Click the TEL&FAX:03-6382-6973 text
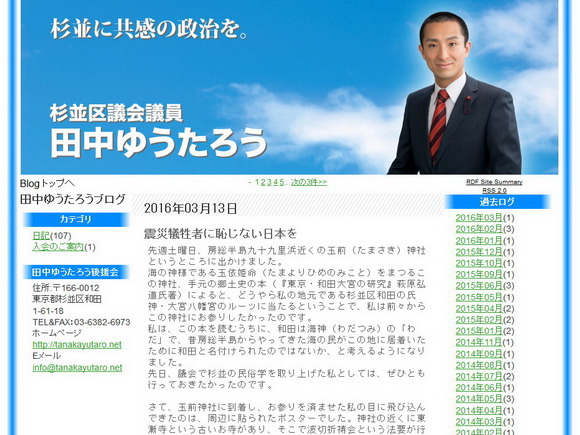 click(81, 322)
